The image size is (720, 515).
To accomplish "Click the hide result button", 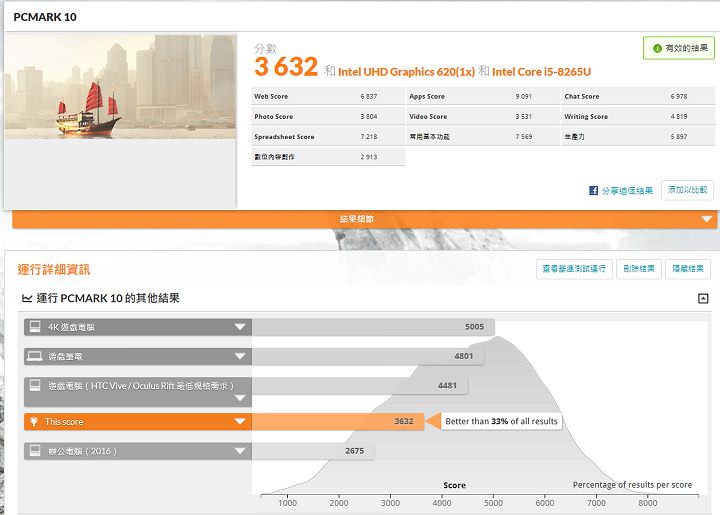I will [x=688, y=269].
